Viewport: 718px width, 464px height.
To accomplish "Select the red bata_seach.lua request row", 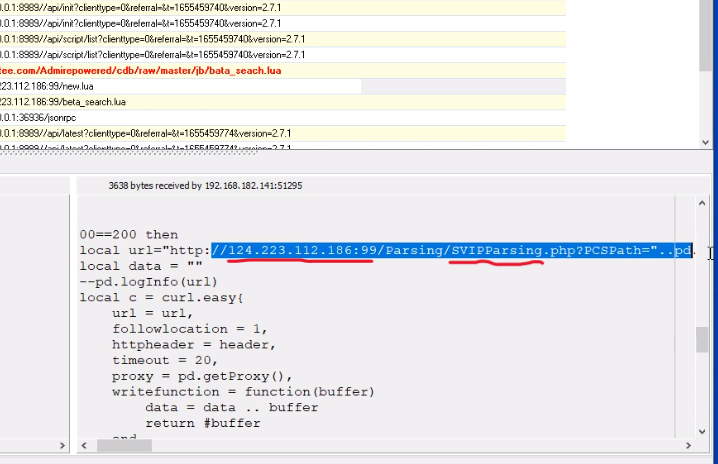I will tap(283, 71).
